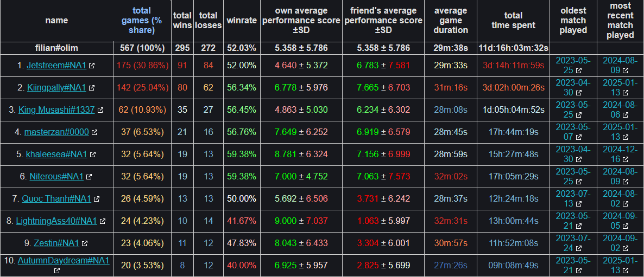Click external icon of AutumnDaydream recent match 2025-01-13
644x277 pixels.
(x=625, y=270)
